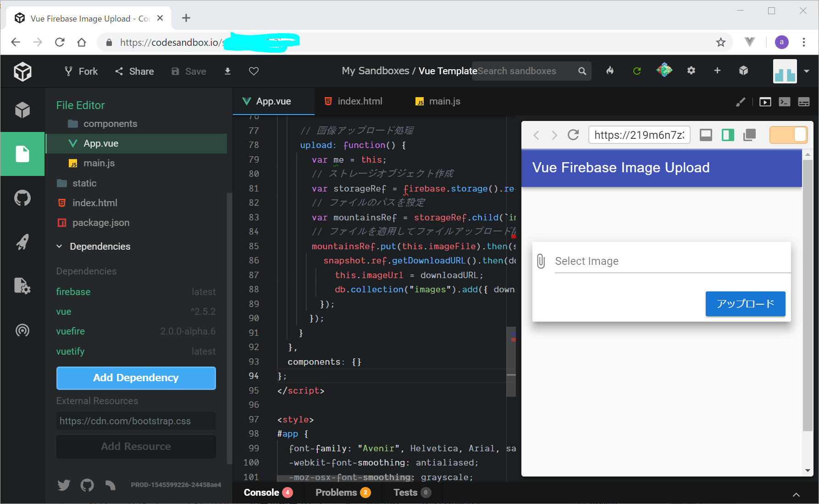This screenshot has width=819, height=504.
Task: Open Configuration Files sidebar panel
Action: 22,286
